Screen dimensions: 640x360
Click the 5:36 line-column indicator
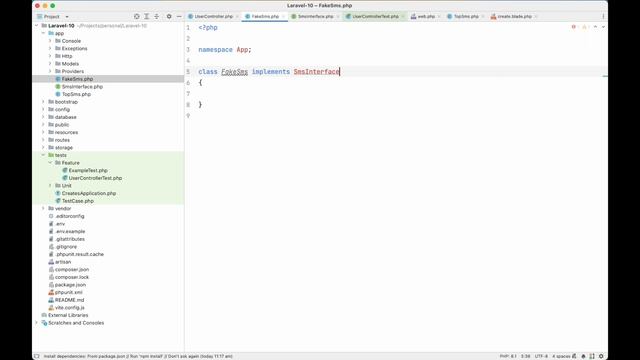click(526, 356)
